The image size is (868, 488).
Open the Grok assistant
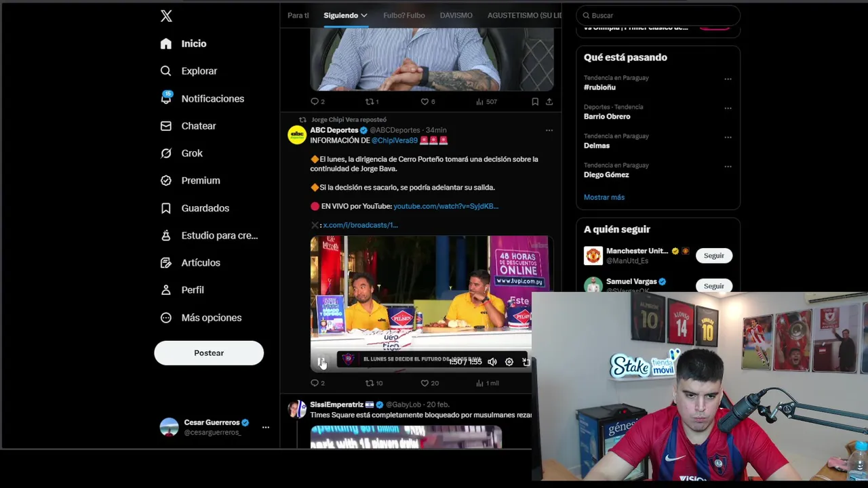[x=181, y=153]
